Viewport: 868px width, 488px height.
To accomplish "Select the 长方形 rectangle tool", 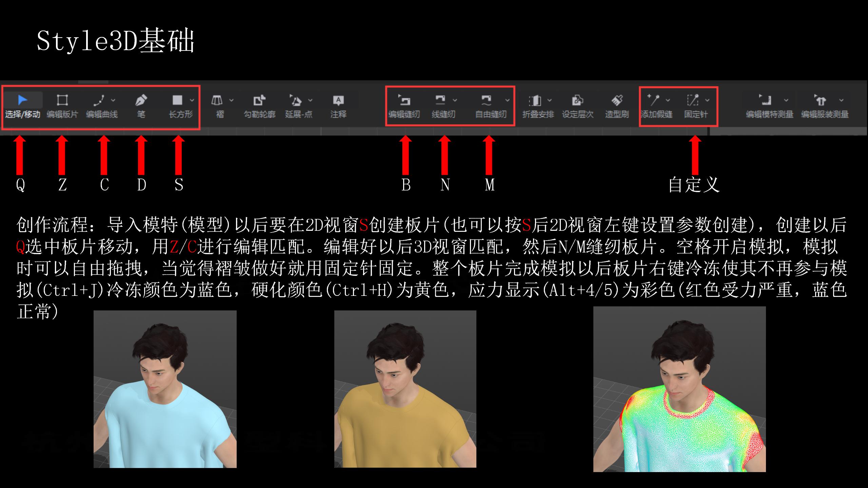I will [180, 106].
